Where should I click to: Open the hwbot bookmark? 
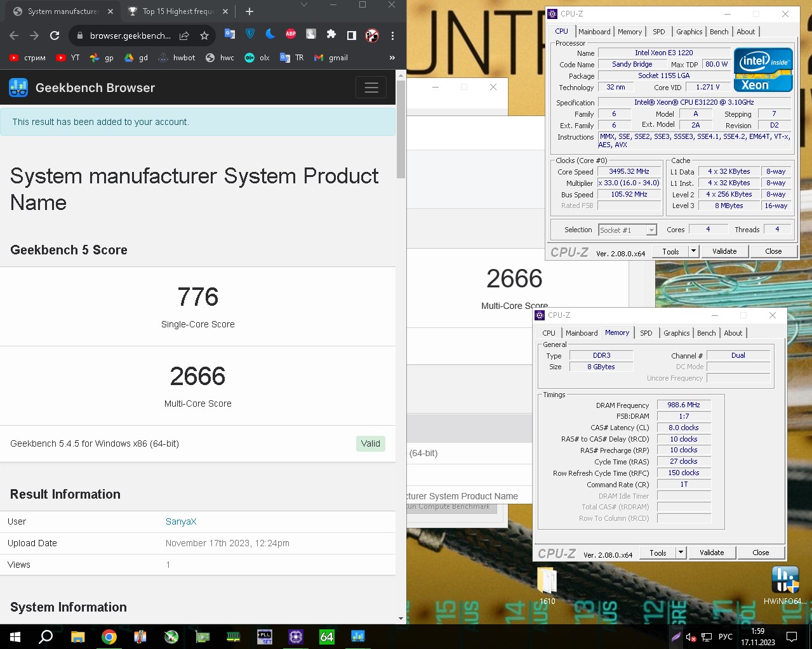pos(176,58)
